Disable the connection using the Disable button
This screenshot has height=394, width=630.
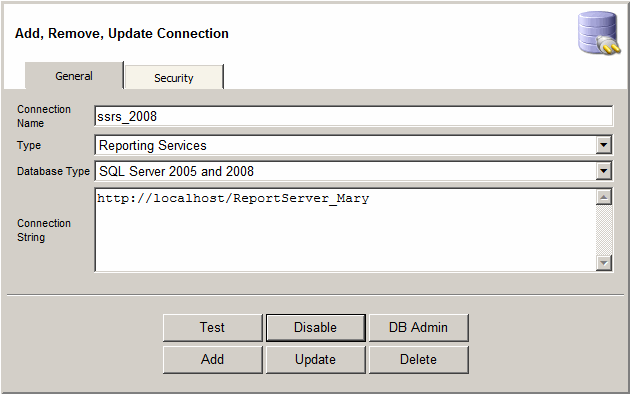click(315, 327)
